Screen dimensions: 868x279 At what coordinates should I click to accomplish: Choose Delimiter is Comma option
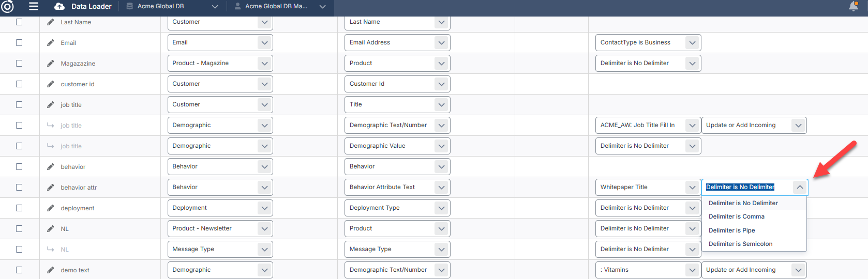click(x=736, y=216)
